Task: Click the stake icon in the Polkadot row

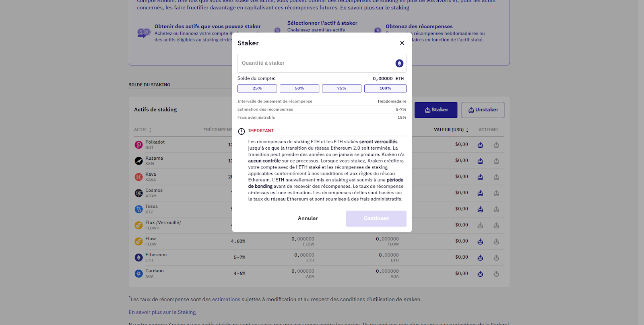Action: tap(480, 145)
